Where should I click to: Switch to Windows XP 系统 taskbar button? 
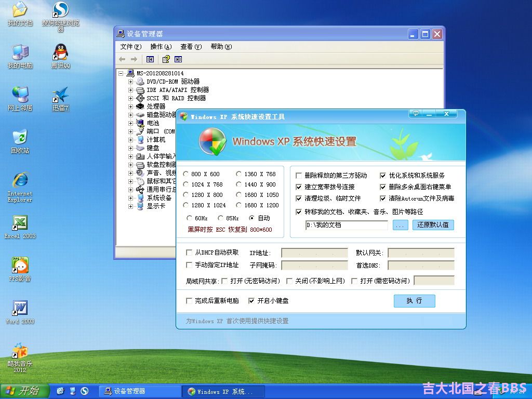click(x=223, y=391)
